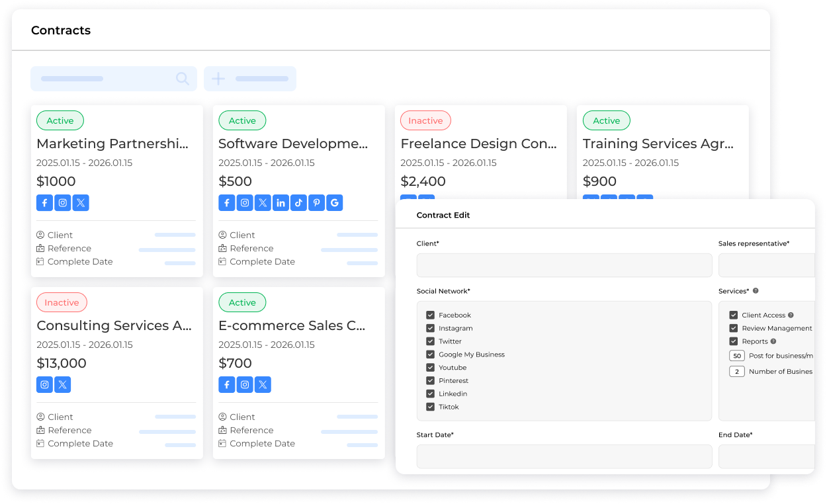
Task: Toggle the Pinterest checkbox
Action: pyautogui.click(x=431, y=381)
